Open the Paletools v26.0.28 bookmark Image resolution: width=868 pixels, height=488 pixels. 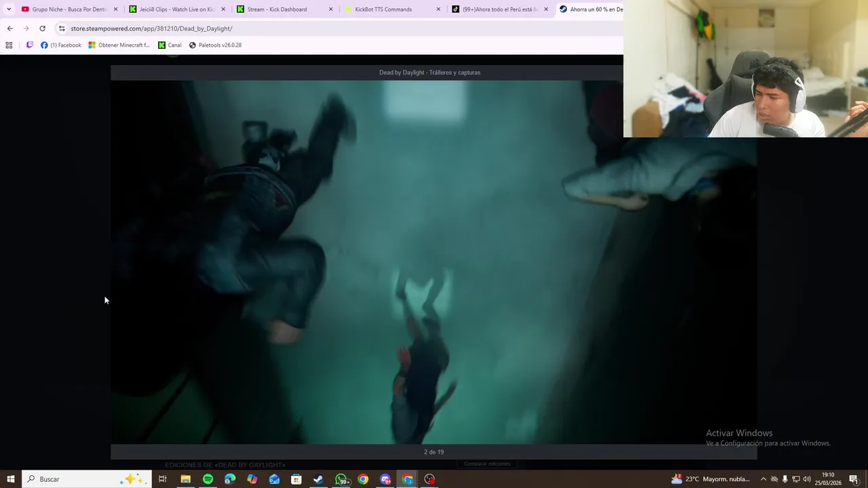click(215, 45)
